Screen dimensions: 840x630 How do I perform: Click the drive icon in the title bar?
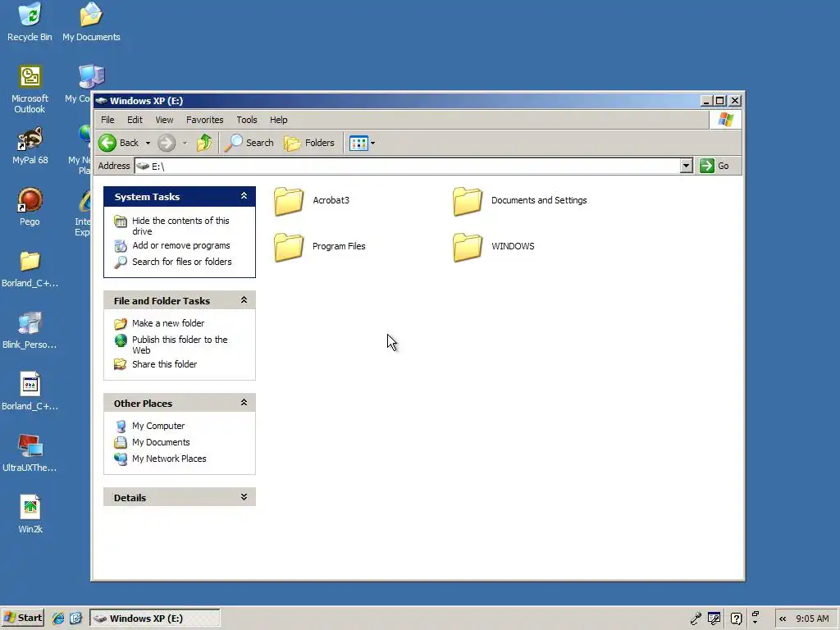pyautogui.click(x=101, y=101)
